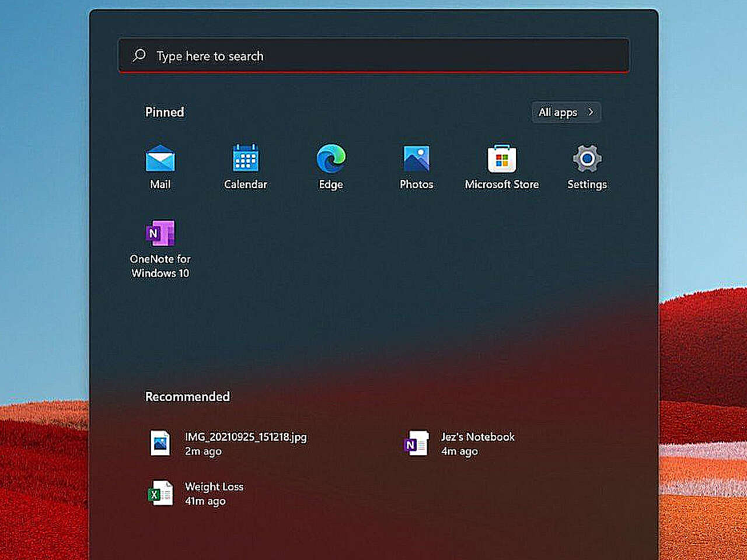This screenshot has width=747, height=560.
Task: Click the search magnifier icon
Action: [x=139, y=55]
